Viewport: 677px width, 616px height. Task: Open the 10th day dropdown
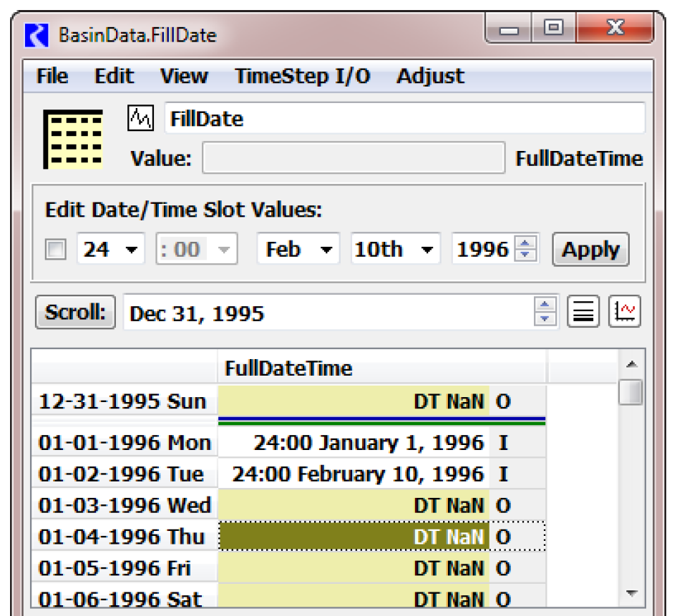pos(394,250)
